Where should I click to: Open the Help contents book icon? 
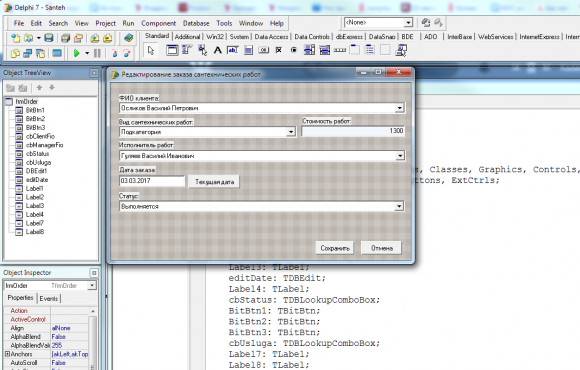128,38
